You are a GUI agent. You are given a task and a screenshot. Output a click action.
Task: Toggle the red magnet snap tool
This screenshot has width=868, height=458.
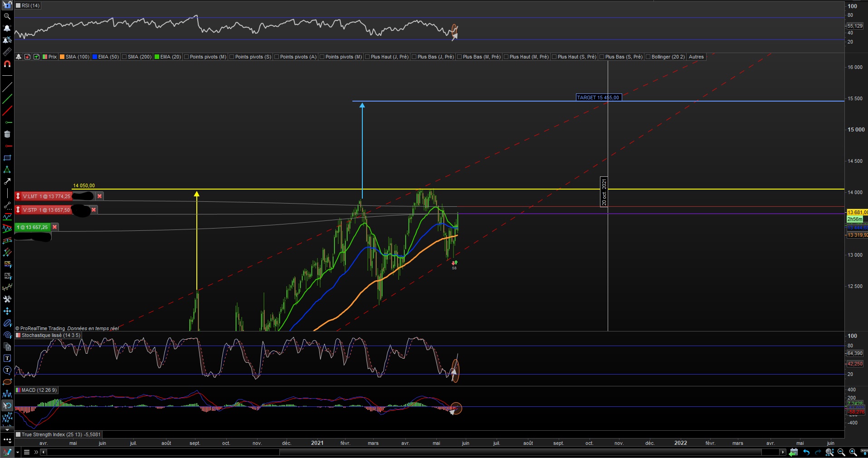[x=7, y=64]
